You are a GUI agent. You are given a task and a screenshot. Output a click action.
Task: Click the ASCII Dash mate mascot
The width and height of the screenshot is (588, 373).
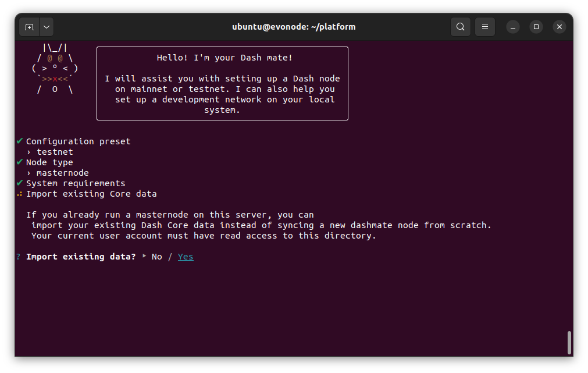click(x=55, y=69)
